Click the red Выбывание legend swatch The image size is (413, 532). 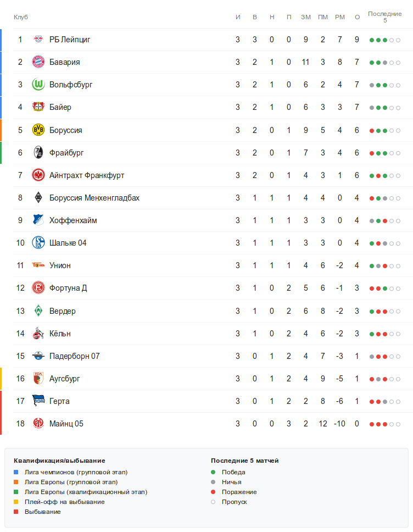pyautogui.click(x=16, y=512)
